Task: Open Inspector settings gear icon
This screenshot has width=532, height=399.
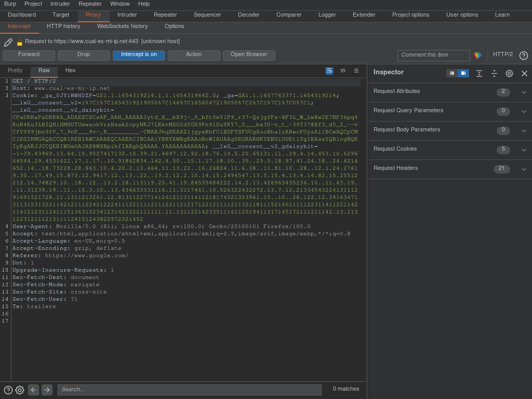Action: pos(509,74)
